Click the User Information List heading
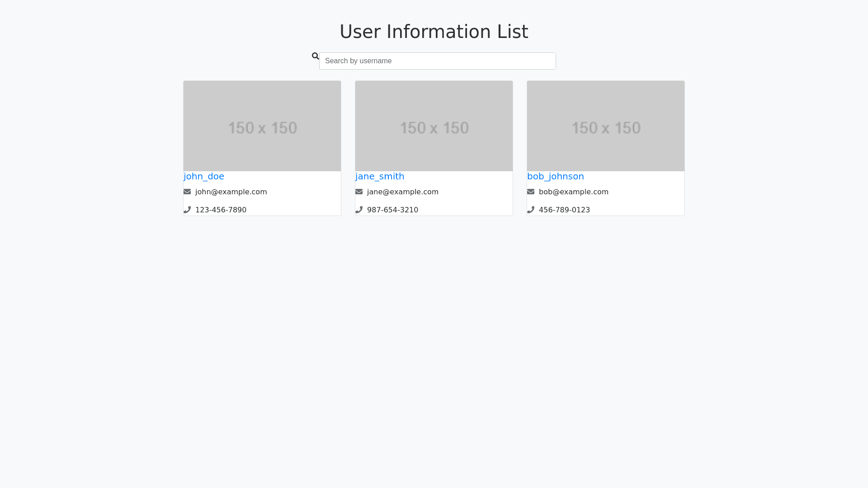This screenshot has height=488, width=868. pos(434,32)
